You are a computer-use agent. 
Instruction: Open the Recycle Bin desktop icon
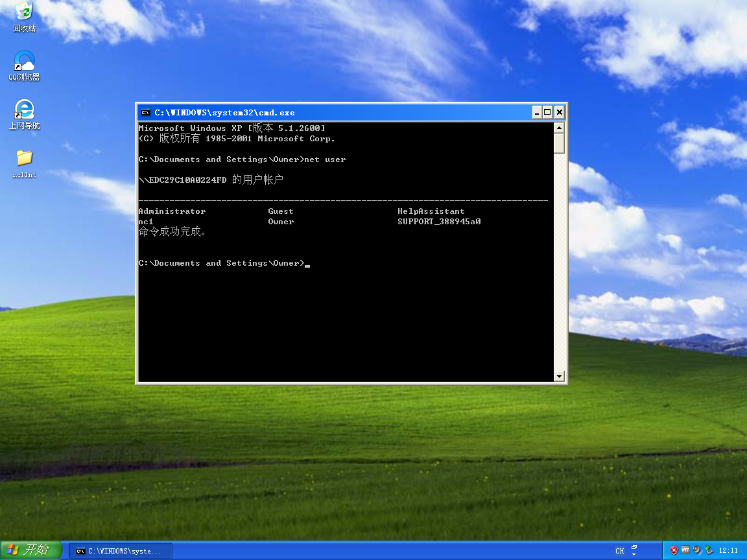24,17
